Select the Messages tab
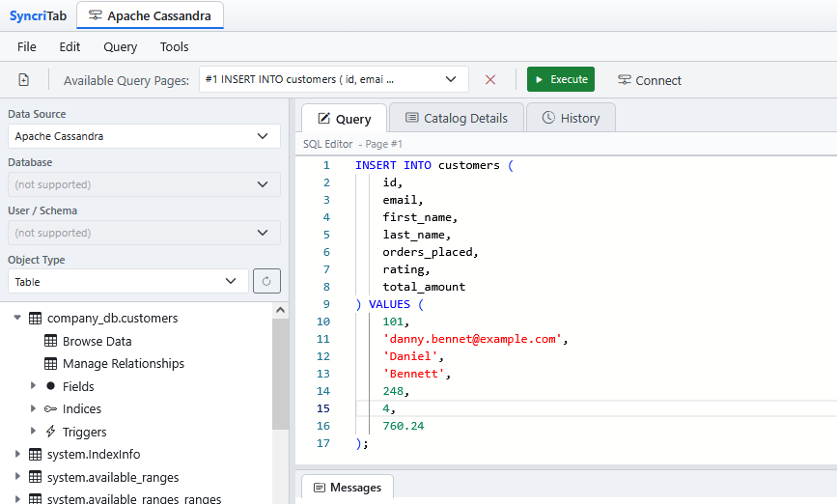The height and width of the screenshot is (504, 837). pos(348,487)
